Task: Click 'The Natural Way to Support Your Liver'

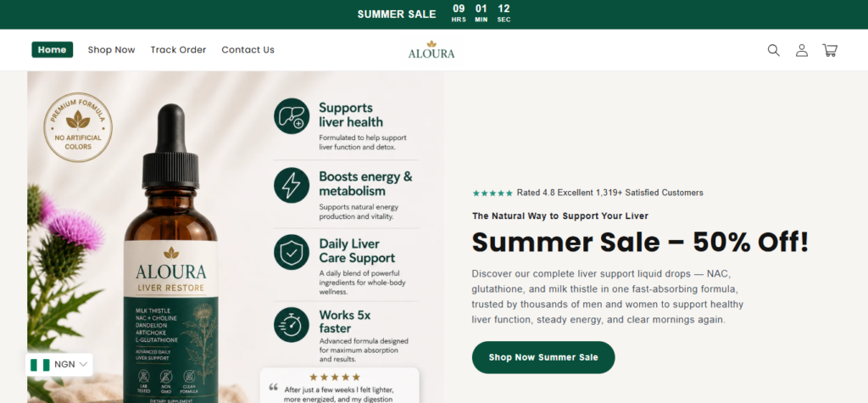Action: pyautogui.click(x=560, y=216)
